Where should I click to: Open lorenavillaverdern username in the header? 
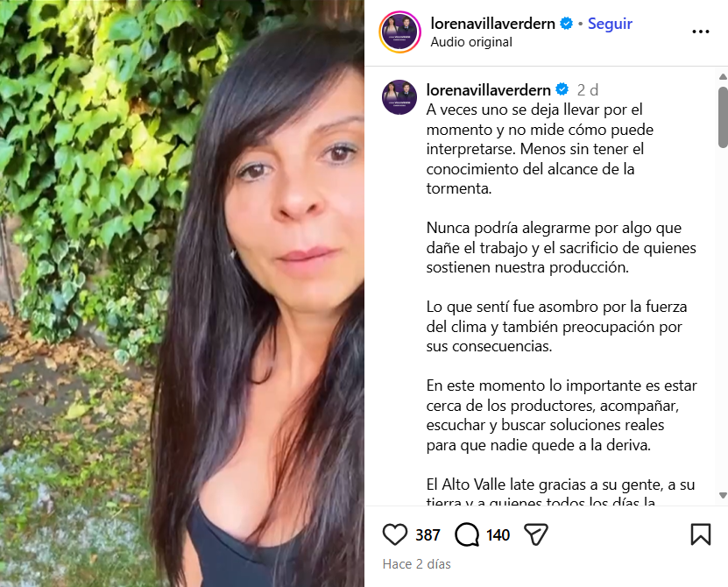pyautogui.click(x=492, y=24)
